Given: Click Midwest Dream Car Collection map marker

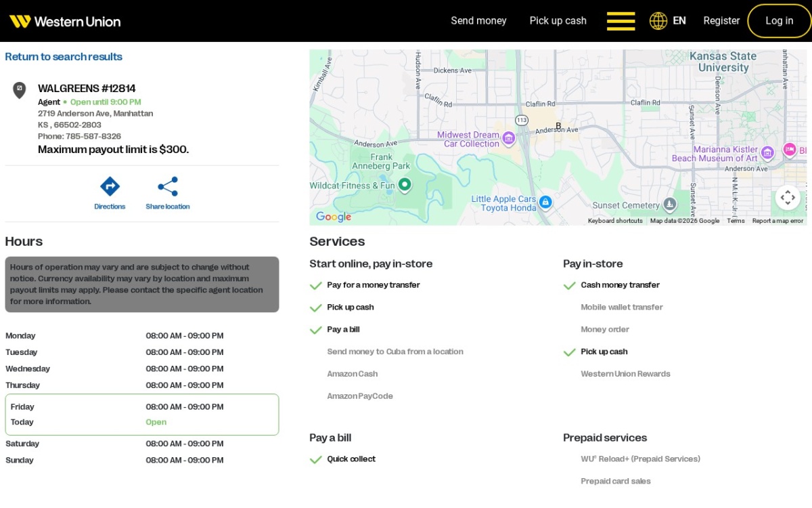Looking at the screenshot, I should (x=509, y=138).
